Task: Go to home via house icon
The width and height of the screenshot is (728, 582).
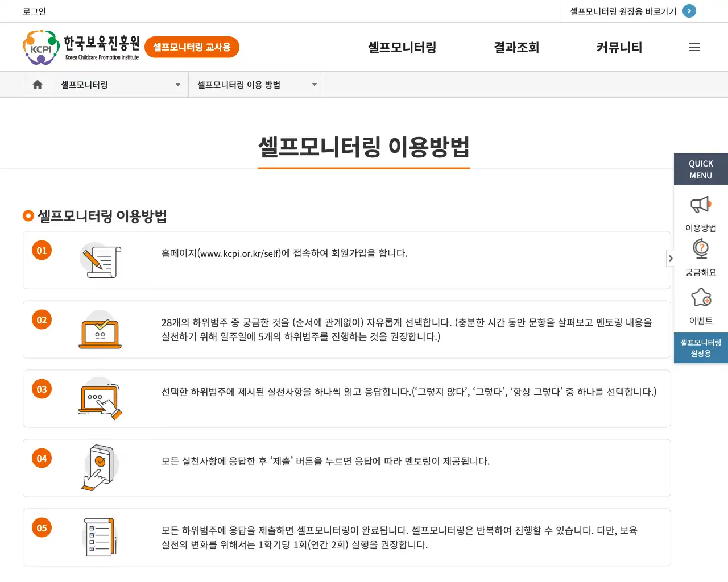Action: tap(38, 85)
